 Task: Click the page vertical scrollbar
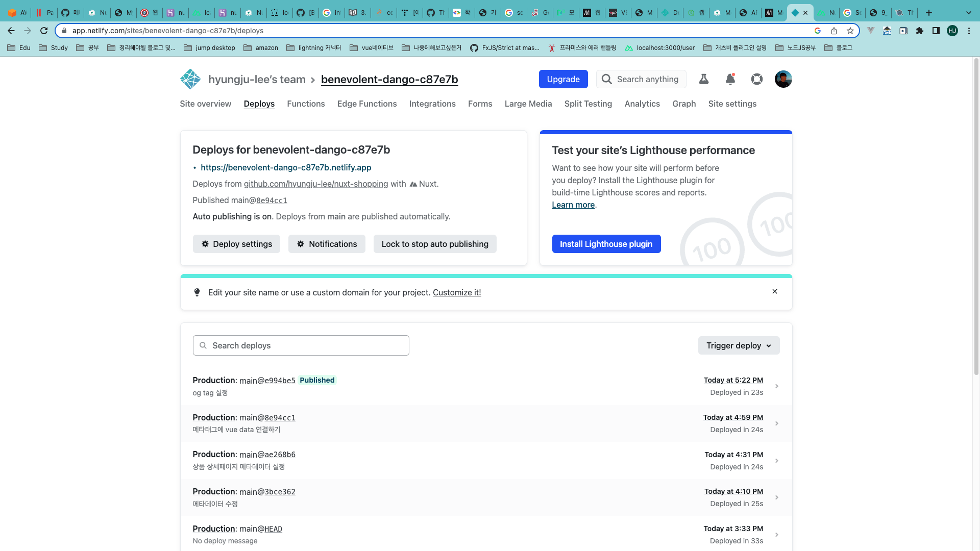pyautogui.click(x=976, y=217)
